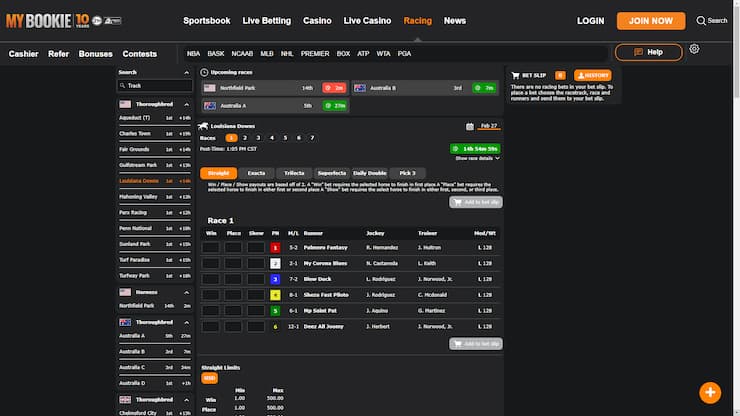Click green post position 5 badge
Screen dimensions: 740x416
pyautogui.click(x=275, y=311)
